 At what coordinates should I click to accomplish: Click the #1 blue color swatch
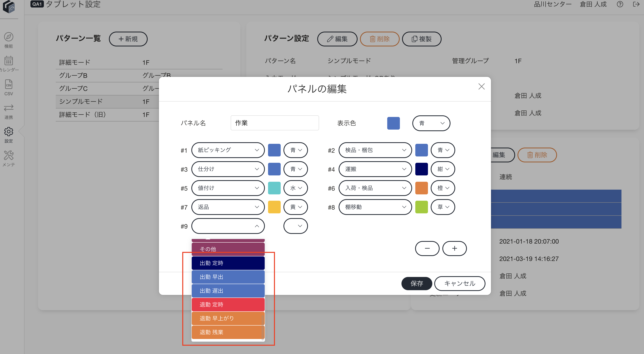click(274, 150)
